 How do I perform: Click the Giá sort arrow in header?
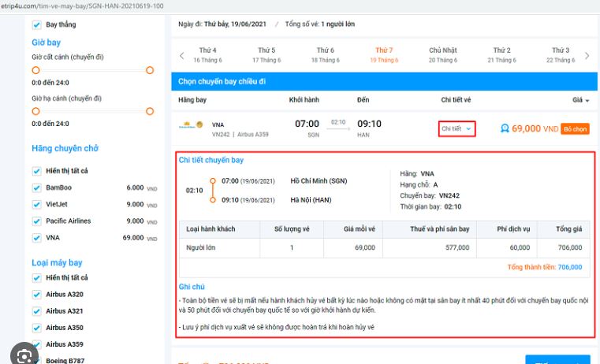pos(587,101)
